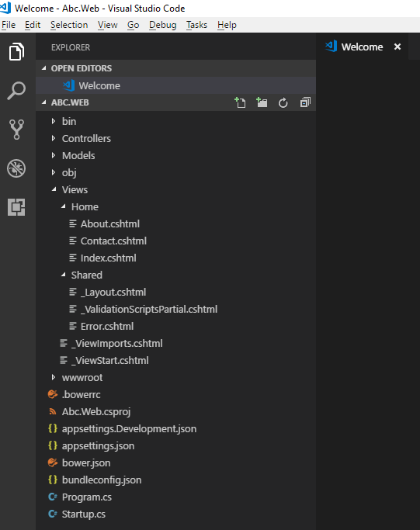Click the icon beside Welcome in Open Editors
The height and width of the screenshot is (530, 420).
(x=68, y=85)
